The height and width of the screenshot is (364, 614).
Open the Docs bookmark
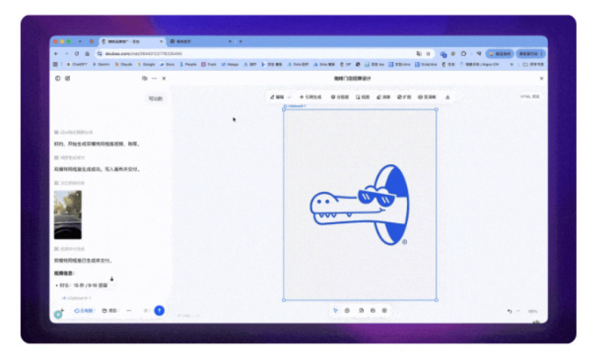[x=167, y=64]
